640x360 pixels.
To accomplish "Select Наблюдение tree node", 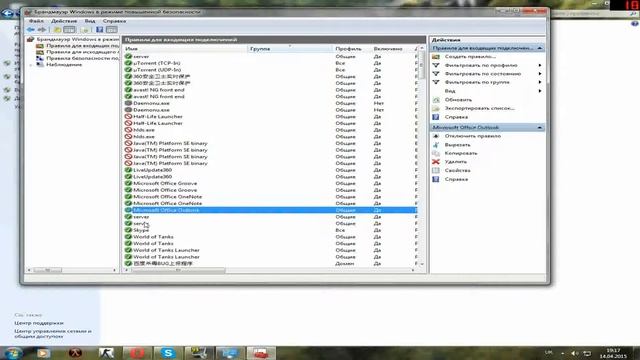I will click(x=64, y=64).
